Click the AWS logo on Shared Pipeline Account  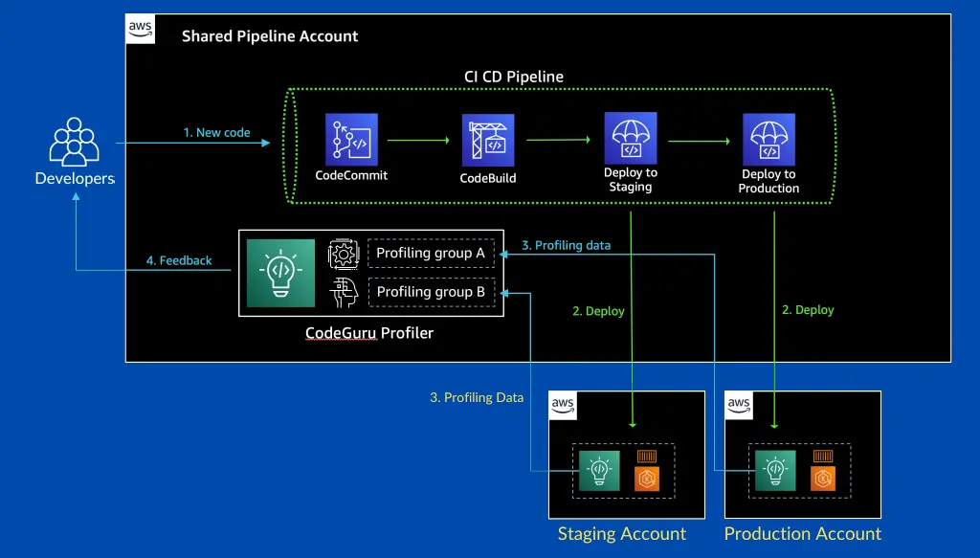tap(140, 29)
